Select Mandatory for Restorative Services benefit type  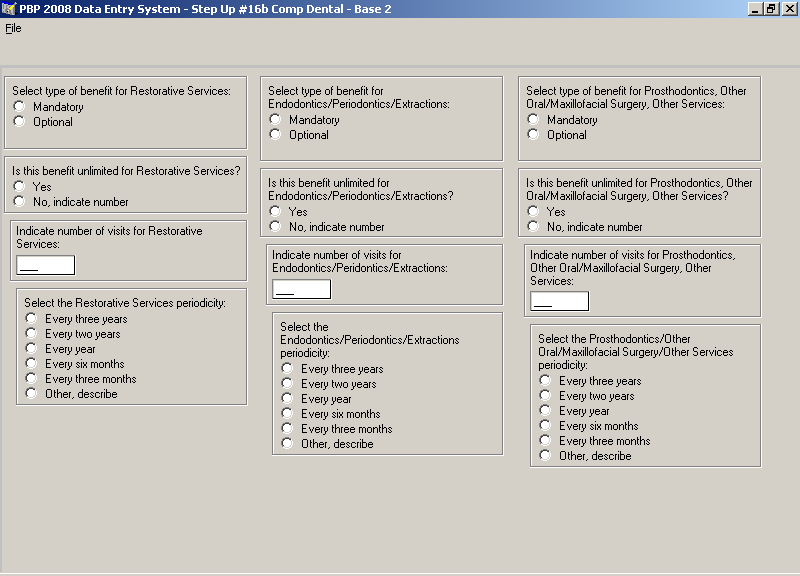click(x=19, y=106)
